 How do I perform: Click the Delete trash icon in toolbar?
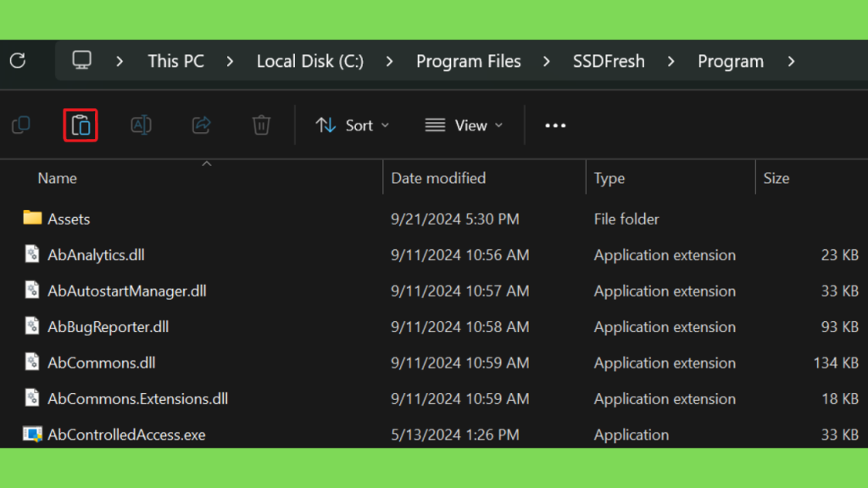coord(261,125)
